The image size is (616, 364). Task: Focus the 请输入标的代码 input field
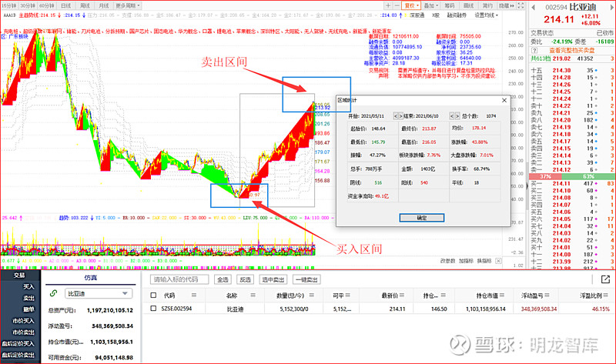[x=179, y=279]
